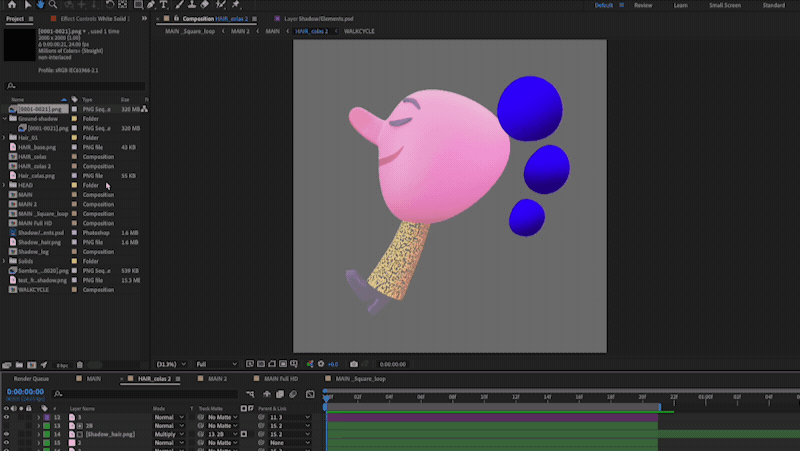Navigate to WALKCYCLE in the comp breadcrumb
Screen dimensions: 800x451
coord(359,31)
